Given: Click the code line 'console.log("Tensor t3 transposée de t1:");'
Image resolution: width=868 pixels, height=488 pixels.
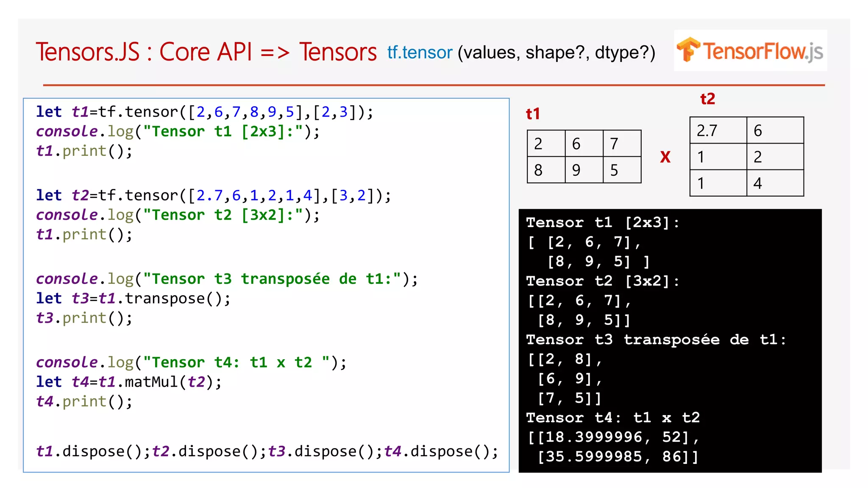Looking at the screenshot, I should click(227, 279).
